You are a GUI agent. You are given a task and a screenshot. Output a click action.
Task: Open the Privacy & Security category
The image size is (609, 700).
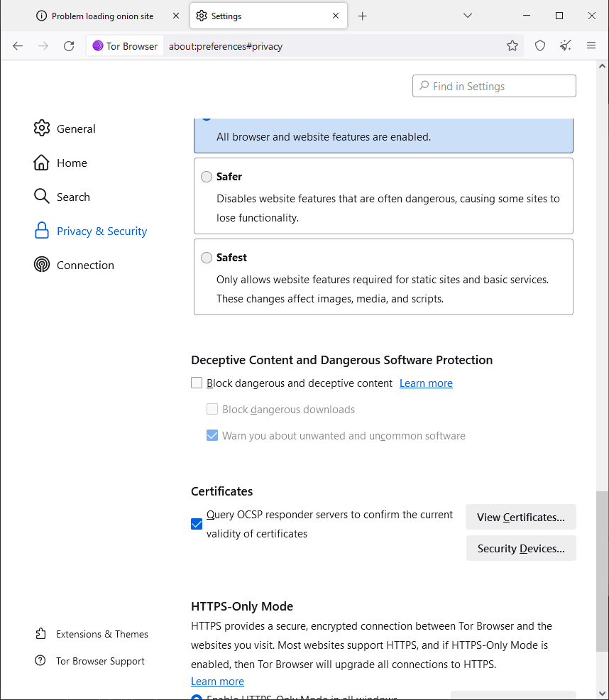[x=90, y=231]
